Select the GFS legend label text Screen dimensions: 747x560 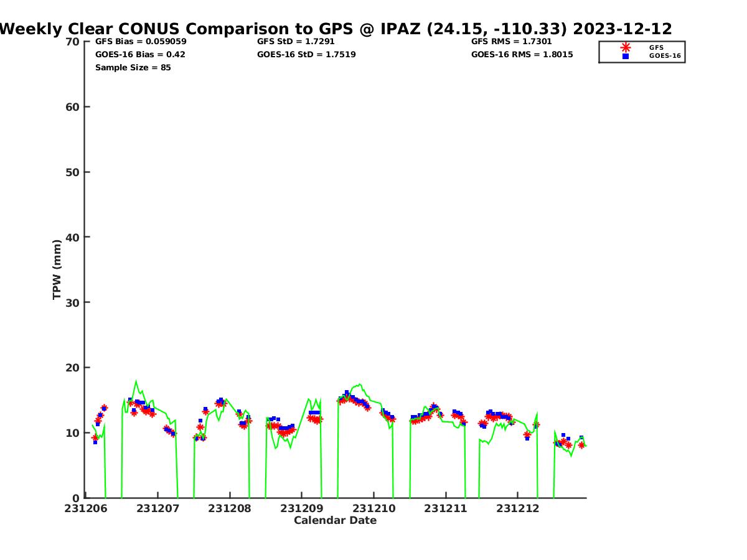tap(656, 47)
